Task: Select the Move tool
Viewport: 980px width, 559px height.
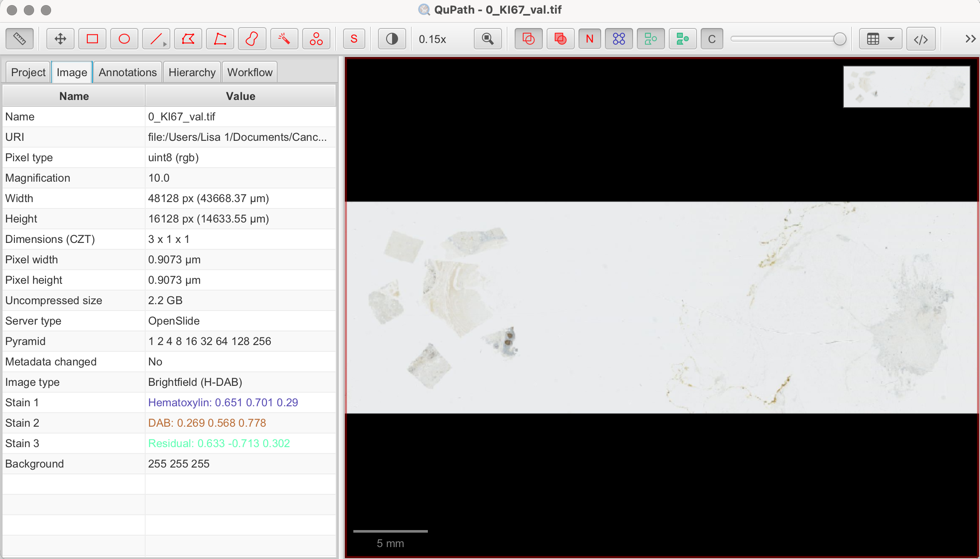Action: pyautogui.click(x=60, y=39)
